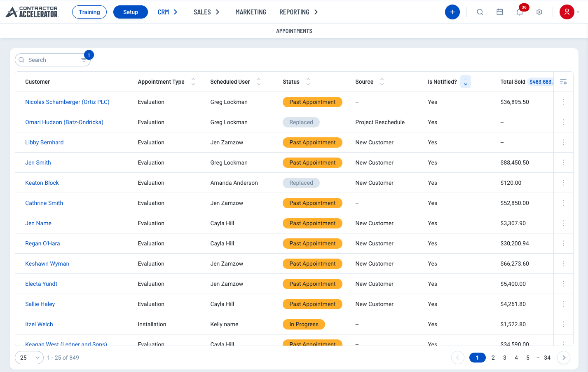Open notifications bell with 36 badge

[520, 12]
